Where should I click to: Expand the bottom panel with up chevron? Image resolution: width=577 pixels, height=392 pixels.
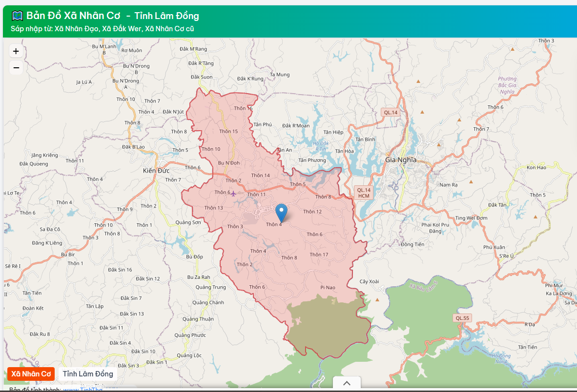[347, 383]
